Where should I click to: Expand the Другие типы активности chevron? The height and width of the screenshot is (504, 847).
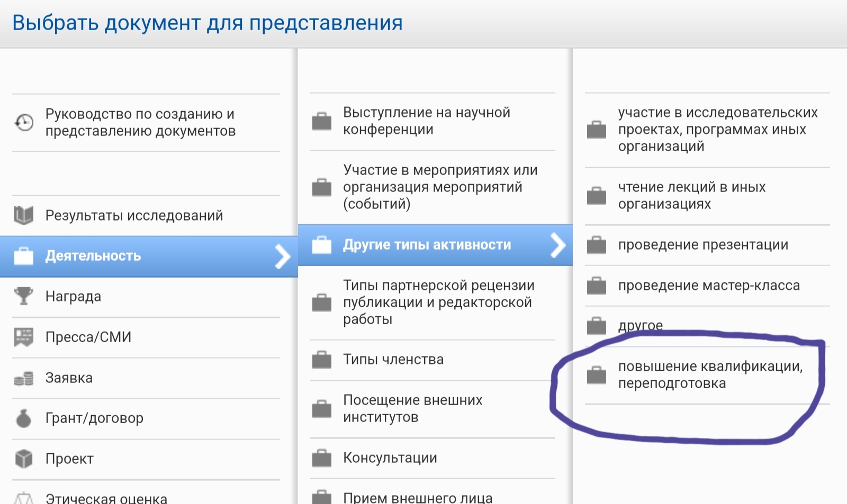558,245
